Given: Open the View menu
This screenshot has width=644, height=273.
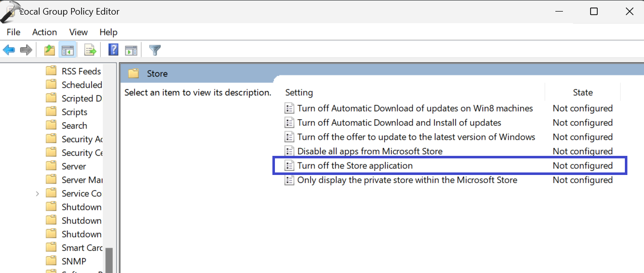Looking at the screenshot, I should (78, 32).
